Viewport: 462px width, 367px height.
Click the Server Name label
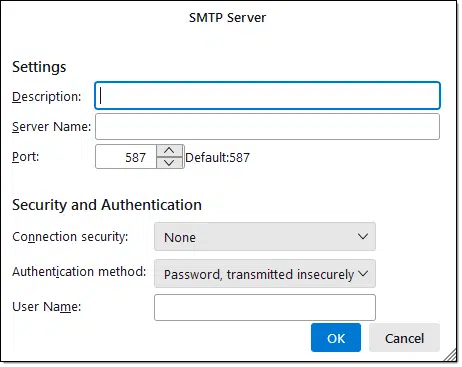[x=52, y=127]
